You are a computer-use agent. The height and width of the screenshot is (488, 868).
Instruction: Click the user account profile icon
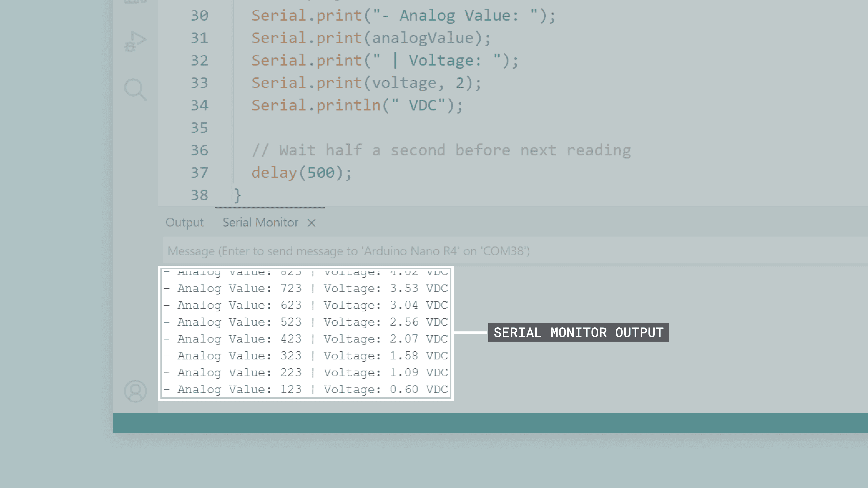(x=135, y=391)
